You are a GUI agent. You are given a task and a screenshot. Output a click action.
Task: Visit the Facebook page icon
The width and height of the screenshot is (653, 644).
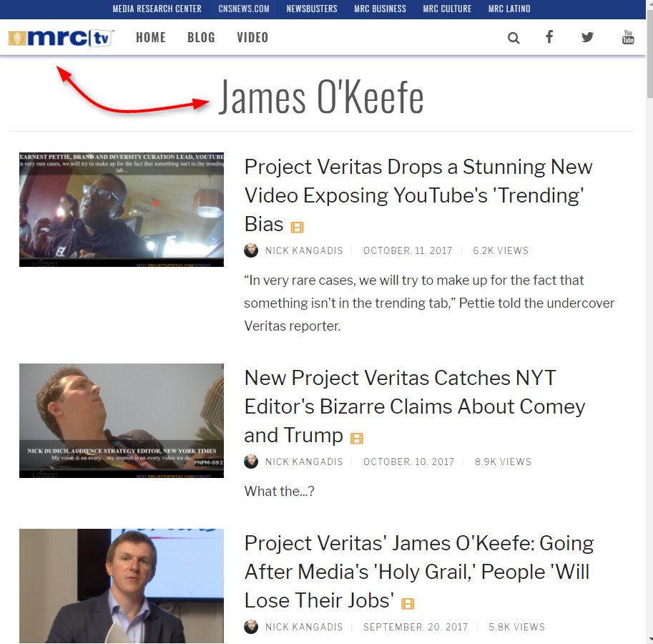point(549,36)
